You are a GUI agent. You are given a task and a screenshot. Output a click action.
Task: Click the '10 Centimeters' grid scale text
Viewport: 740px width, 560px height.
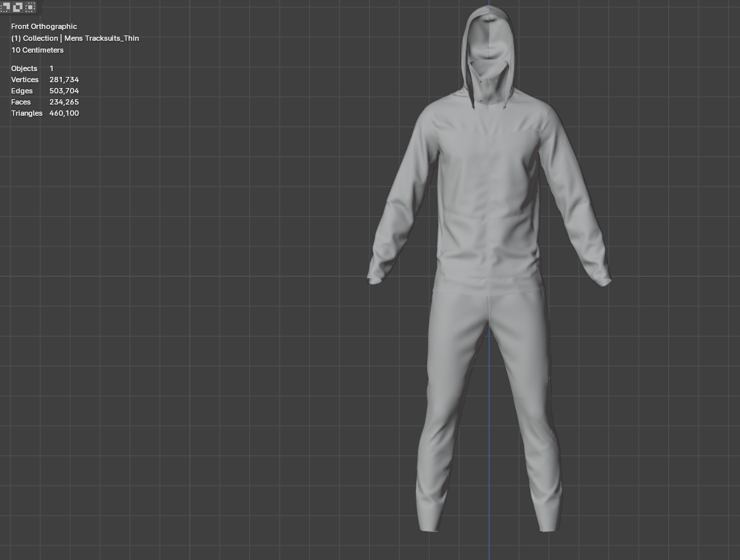[37, 50]
